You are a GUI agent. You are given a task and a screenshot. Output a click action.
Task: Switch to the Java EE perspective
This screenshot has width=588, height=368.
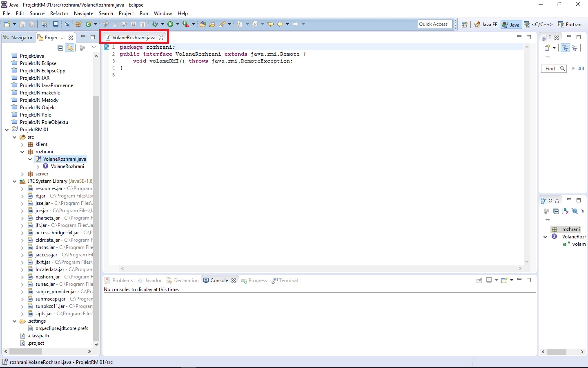click(486, 24)
